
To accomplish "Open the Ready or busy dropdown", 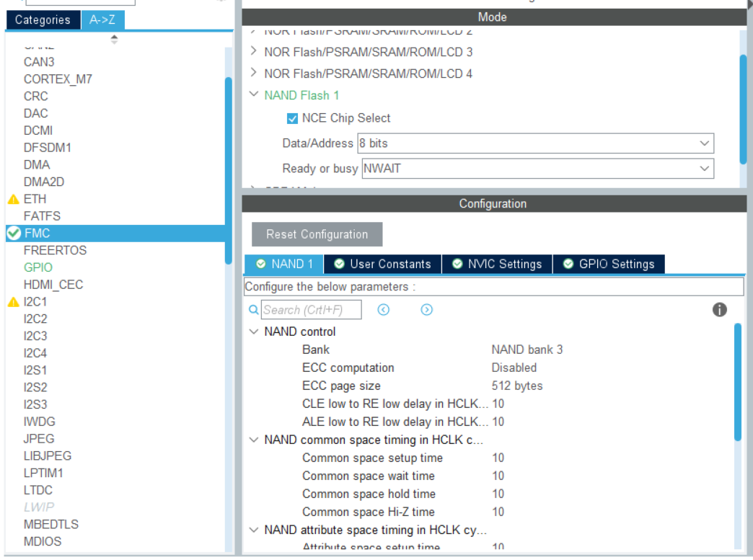I will (x=705, y=169).
